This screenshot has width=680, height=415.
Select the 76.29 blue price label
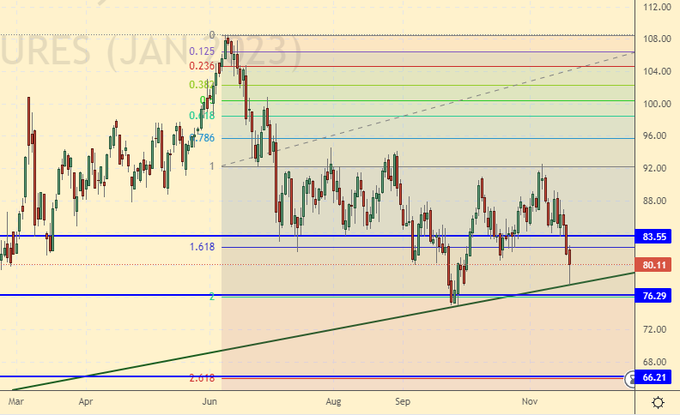(x=655, y=296)
